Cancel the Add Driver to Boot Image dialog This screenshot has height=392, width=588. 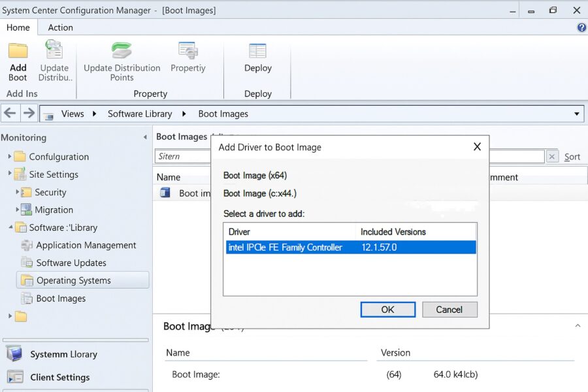[449, 309]
